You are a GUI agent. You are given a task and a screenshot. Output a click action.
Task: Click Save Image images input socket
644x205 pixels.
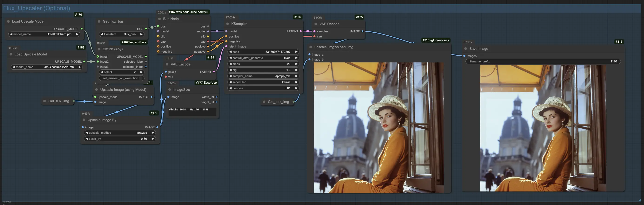[x=465, y=56]
